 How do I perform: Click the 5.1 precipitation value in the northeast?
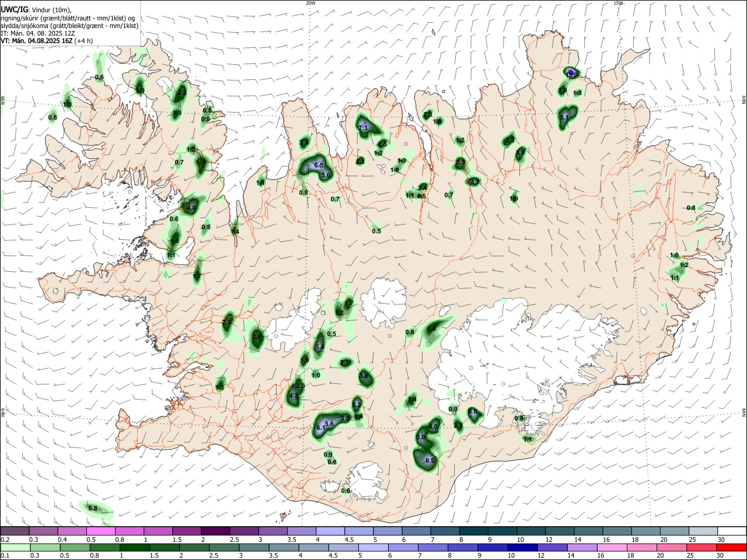click(564, 118)
